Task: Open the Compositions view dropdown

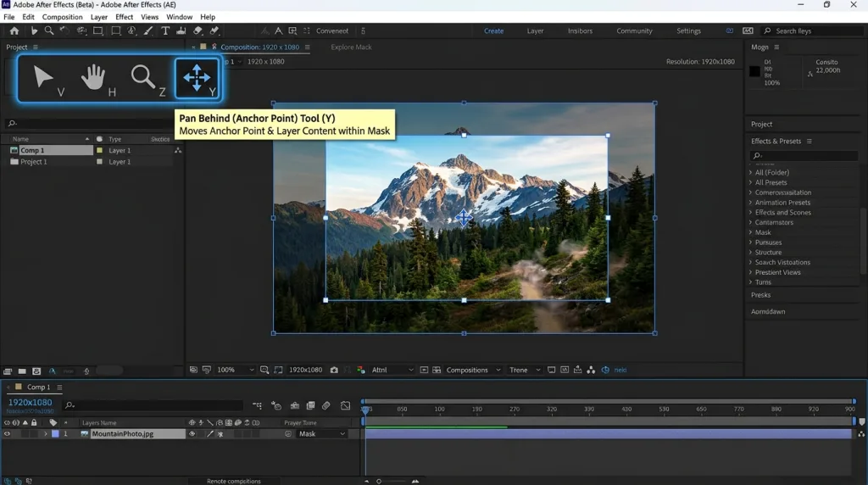Action: point(473,370)
